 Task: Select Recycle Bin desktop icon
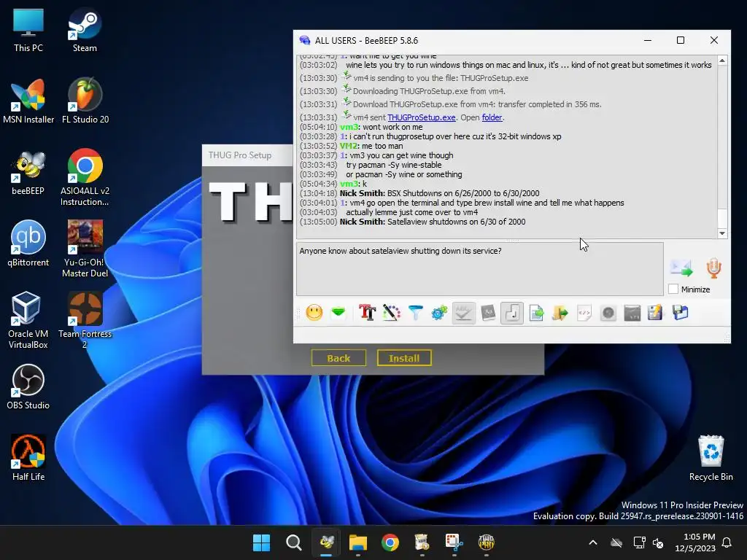(x=711, y=458)
